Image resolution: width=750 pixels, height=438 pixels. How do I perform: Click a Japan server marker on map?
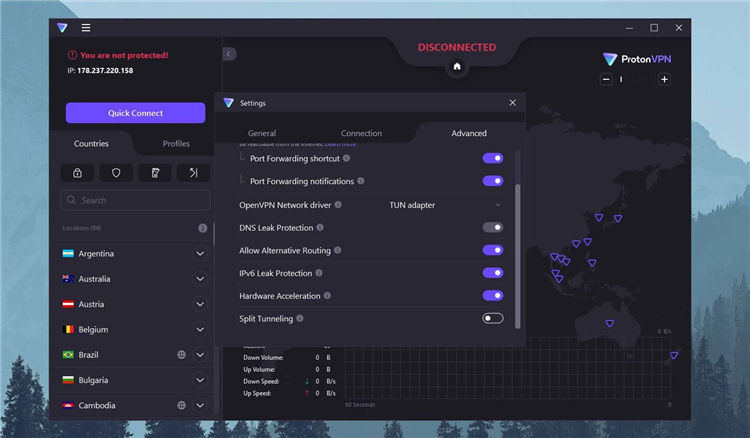(618, 219)
